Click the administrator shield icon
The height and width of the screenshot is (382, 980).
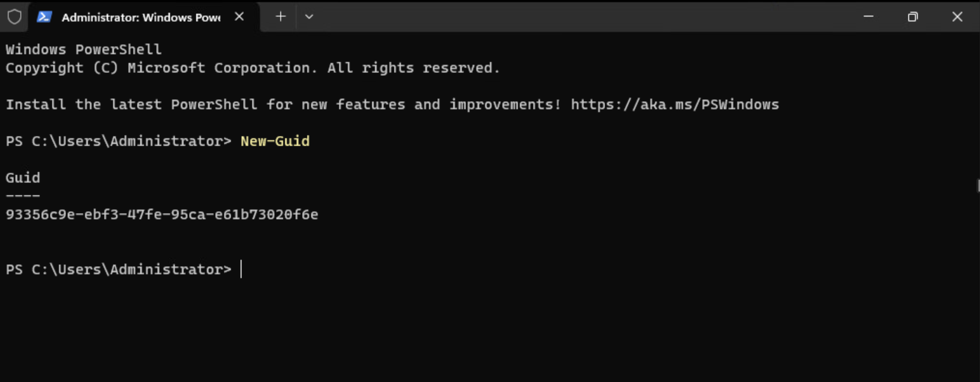pos(15,17)
